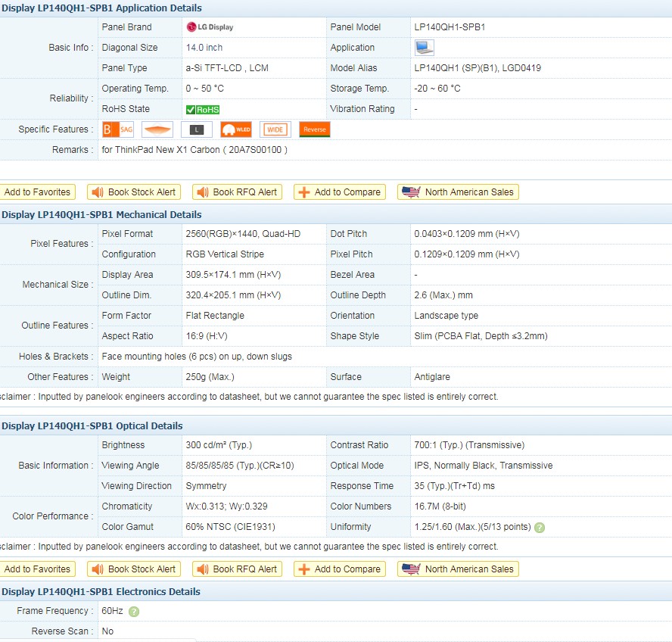This screenshot has width=672, height=642.
Task: Click Add to Compare above Electronics Details
Action: tap(340, 569)
